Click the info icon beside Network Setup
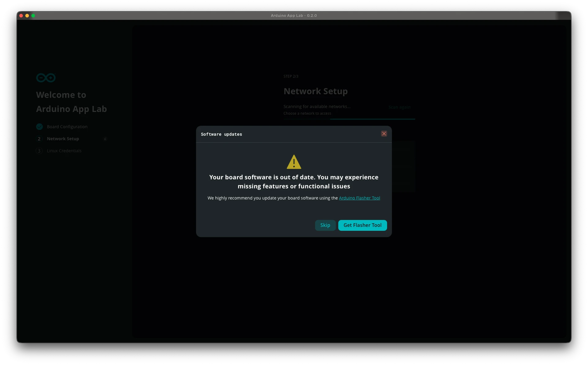The width and height of the screenshot is (588, 365). click(x=105, y=139)
